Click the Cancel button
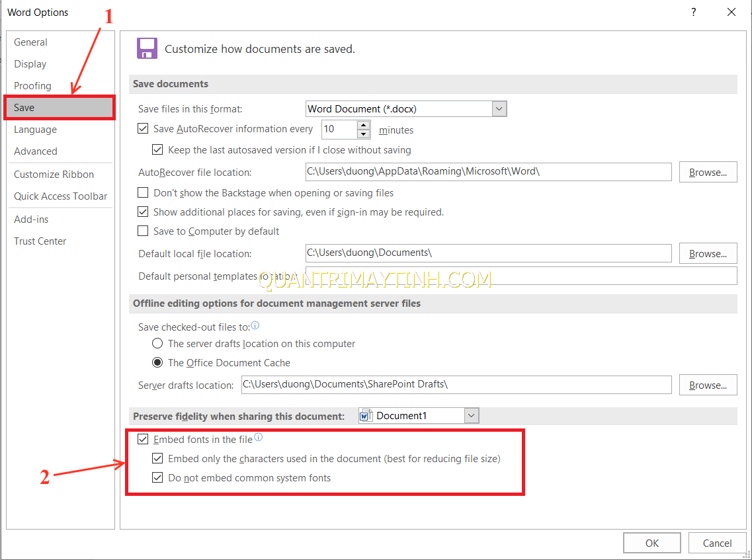 (x=717, y=543)
